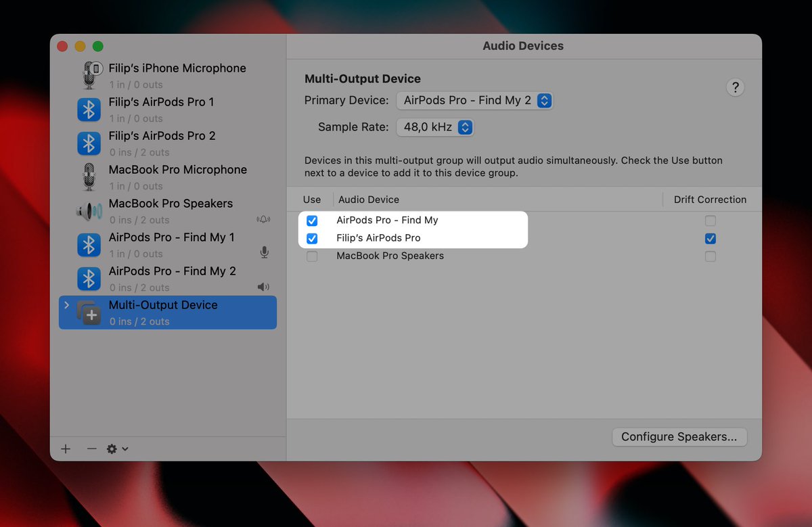Add a new device with the plus button
Viewport: 812px width, 527px height.
(x=66, y=449)
